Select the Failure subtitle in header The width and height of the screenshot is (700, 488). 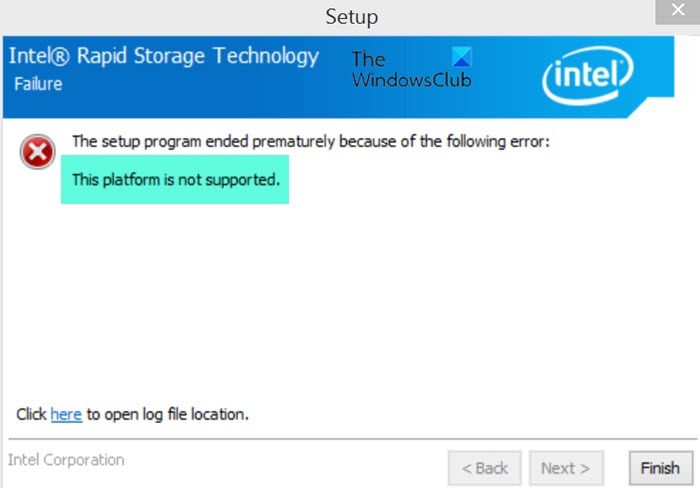tap(38, 84)
